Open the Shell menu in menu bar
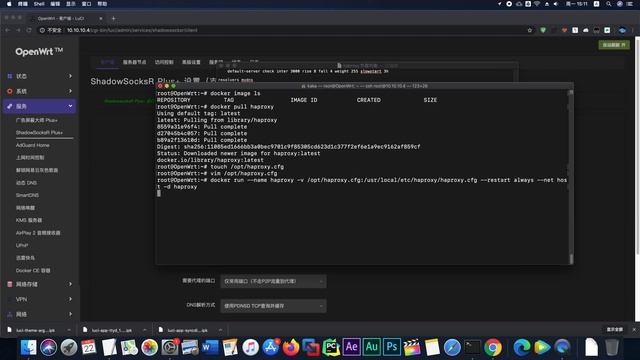640x360 pixels. coord(39,4)
